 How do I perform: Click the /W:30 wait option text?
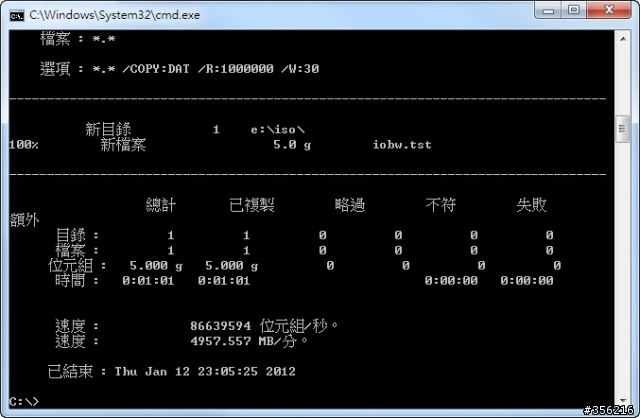tap(300, 69)
